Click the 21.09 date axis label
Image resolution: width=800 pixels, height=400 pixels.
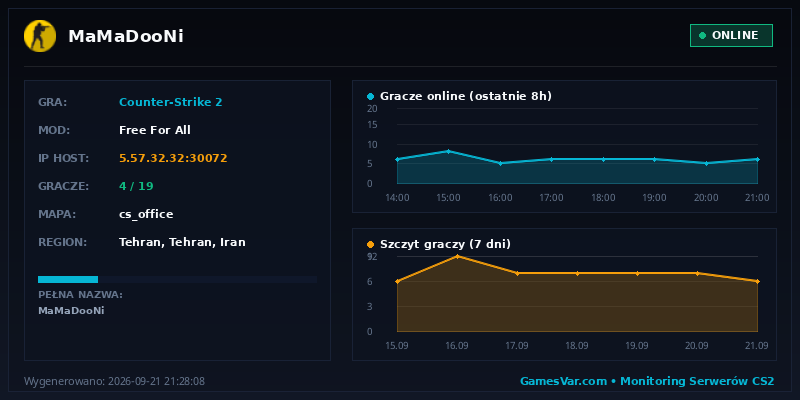pos(757,345)
